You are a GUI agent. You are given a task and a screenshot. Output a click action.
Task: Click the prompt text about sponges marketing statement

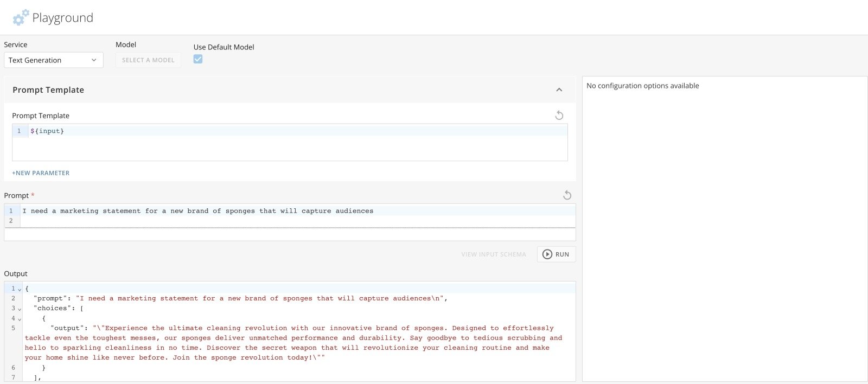tap(197, 210)
